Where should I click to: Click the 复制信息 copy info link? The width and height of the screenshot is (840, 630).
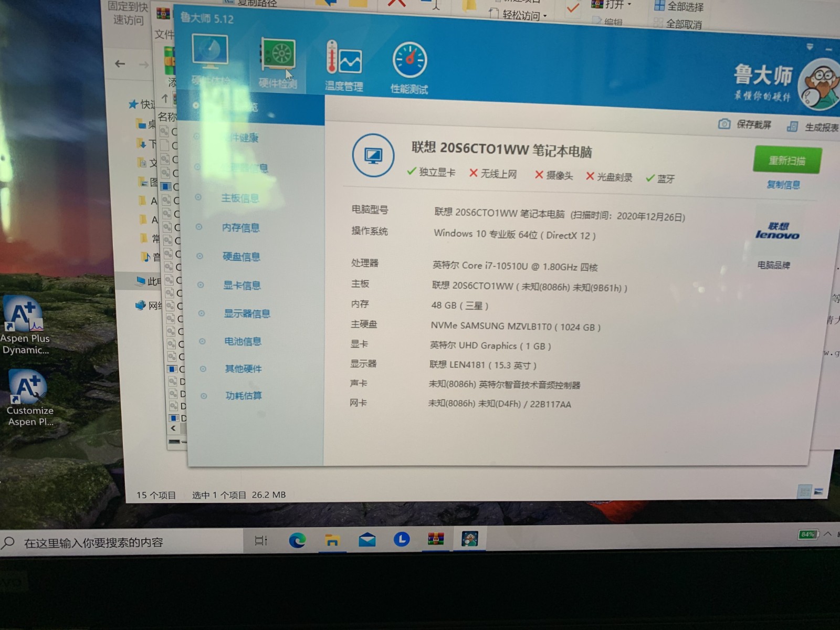[783, 184]
